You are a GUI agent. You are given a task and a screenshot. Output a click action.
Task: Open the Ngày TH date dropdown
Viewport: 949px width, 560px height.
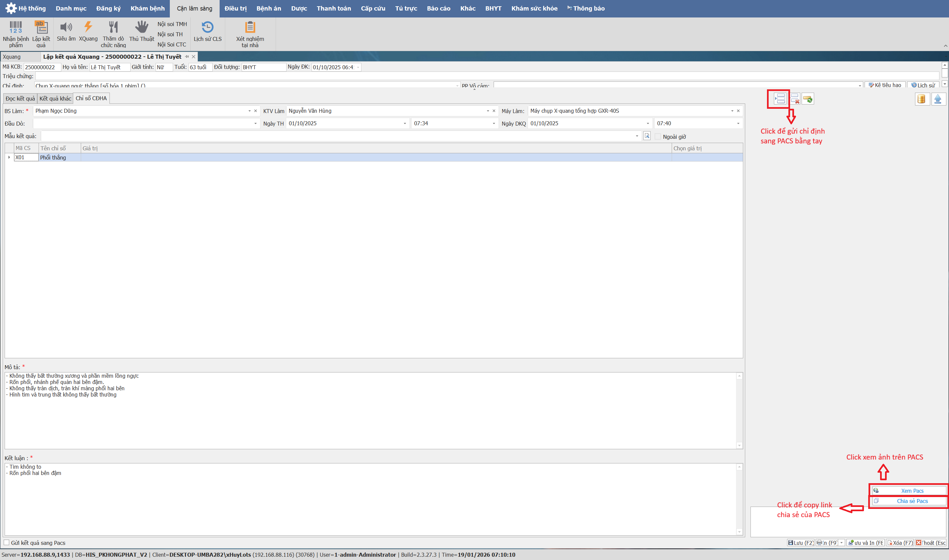click(x=405, y=123)
